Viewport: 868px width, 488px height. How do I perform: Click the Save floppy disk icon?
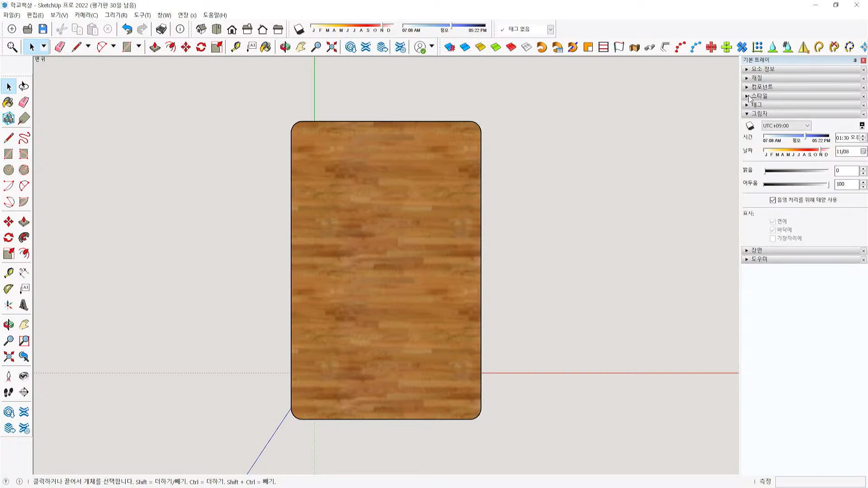click(x=43, y=29)
